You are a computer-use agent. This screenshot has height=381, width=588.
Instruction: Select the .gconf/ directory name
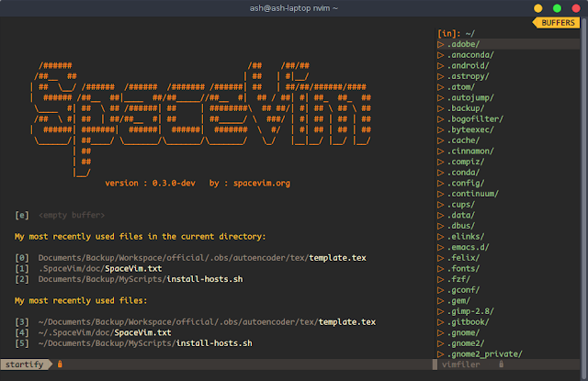click(463, 290)
